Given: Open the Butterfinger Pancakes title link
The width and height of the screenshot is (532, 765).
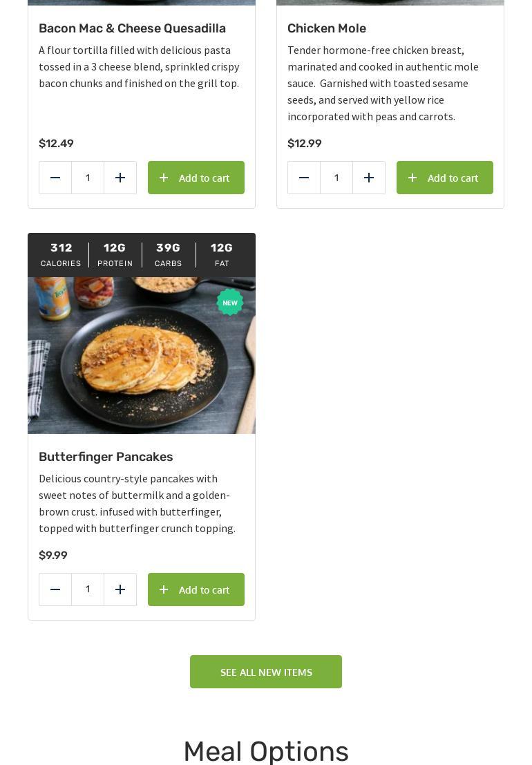Looking at the screenshot, I should point(106,457).
